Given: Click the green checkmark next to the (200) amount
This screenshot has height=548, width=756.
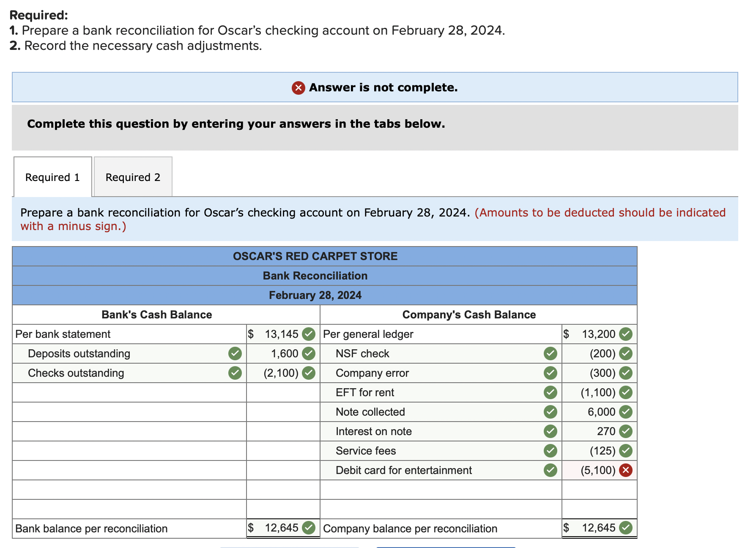Looking at the screenshot, I should [x=626, y=353].
